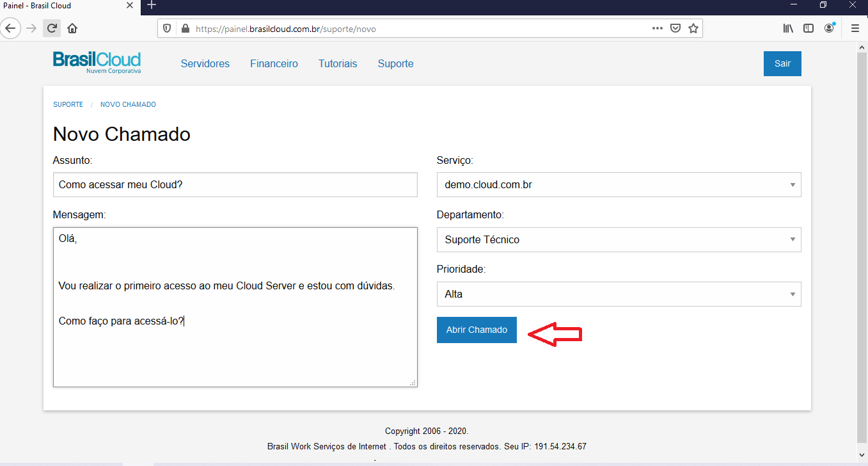Image resolution: width=868 pixels, height=466 pixels.
Task: Open the Financeiro menu
Action: [x=274, y=64]
